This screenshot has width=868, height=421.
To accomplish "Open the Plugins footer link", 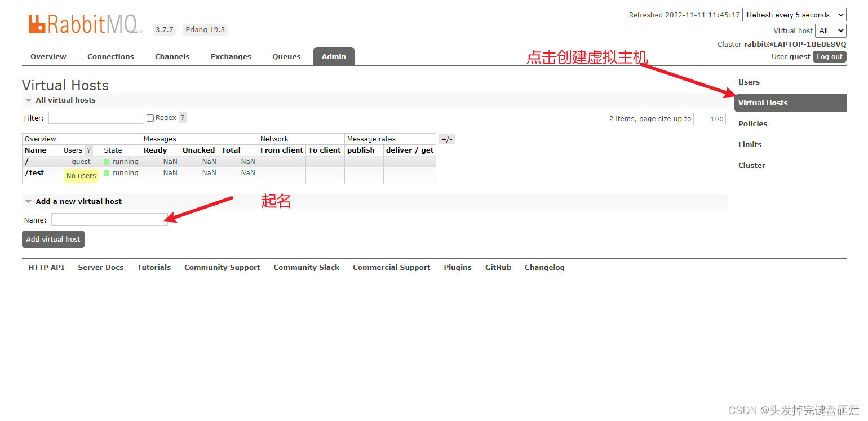I will [x=458, y=268].
